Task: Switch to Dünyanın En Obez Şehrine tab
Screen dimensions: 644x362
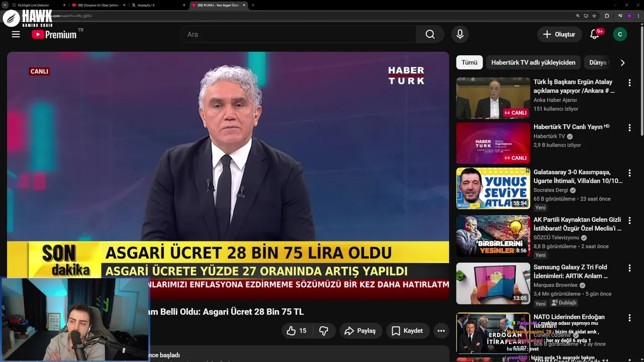Action: (99, 5)
